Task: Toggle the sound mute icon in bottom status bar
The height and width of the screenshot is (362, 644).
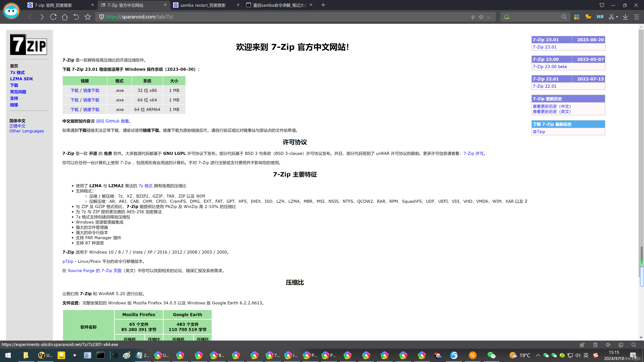Action: click(x=608, y=345)
